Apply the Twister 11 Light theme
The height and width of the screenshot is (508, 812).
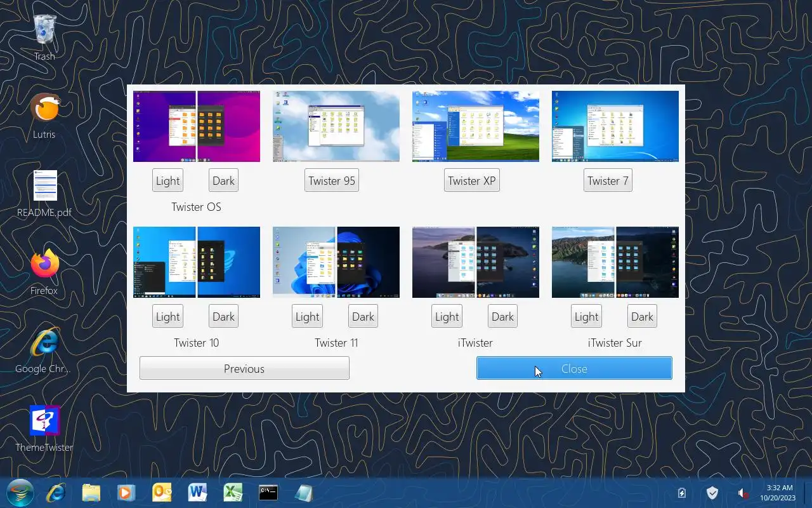(308, 316)
